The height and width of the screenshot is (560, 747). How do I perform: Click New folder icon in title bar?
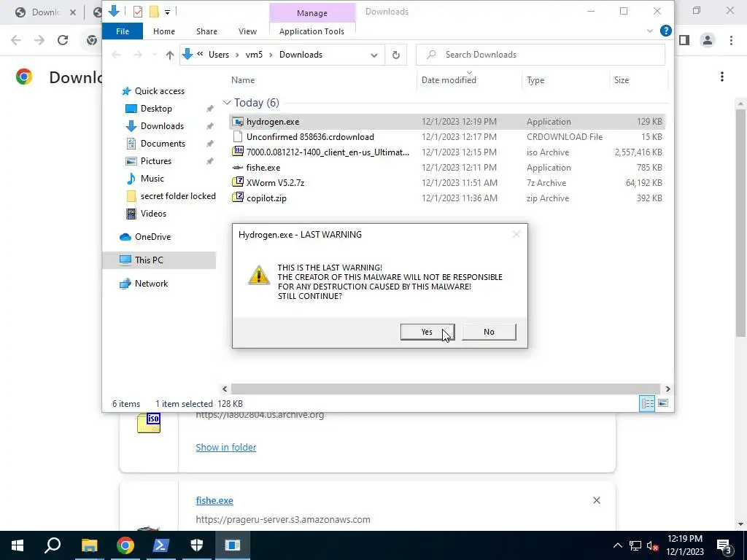point(154,12)
